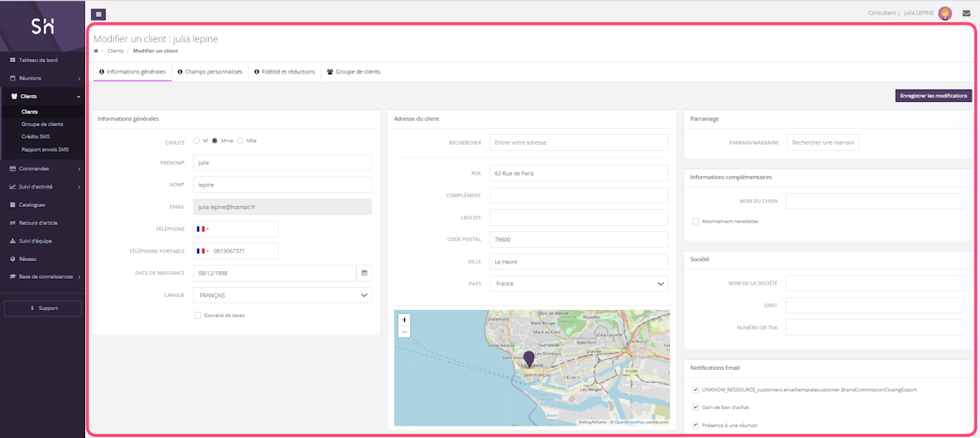980x438 pixels.
Task: Enable the Abonnement newsletter checkbox
Action: pos(695,221)
